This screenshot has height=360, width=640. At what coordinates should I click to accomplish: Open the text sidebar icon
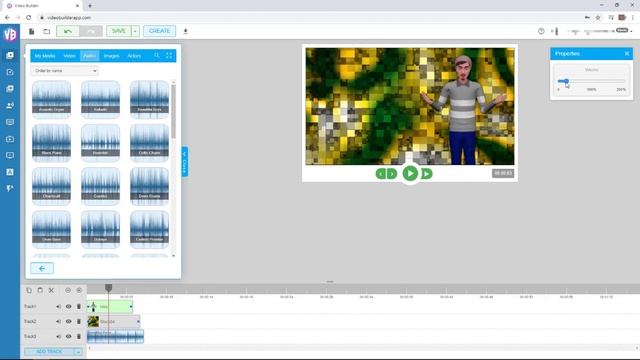tap(10, 172)
